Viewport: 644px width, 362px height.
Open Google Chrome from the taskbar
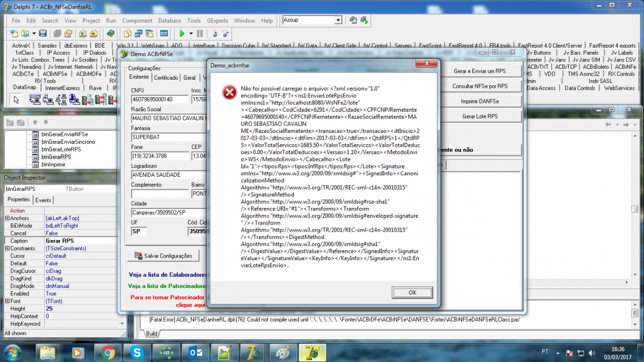coord(108,353)
